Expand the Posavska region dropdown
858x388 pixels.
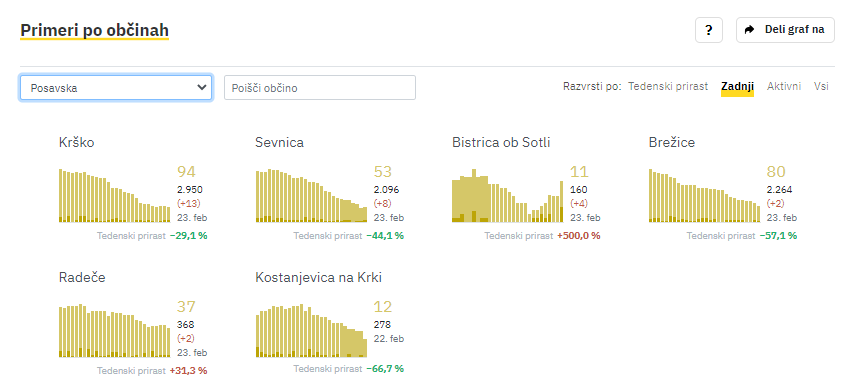point(116,88)
